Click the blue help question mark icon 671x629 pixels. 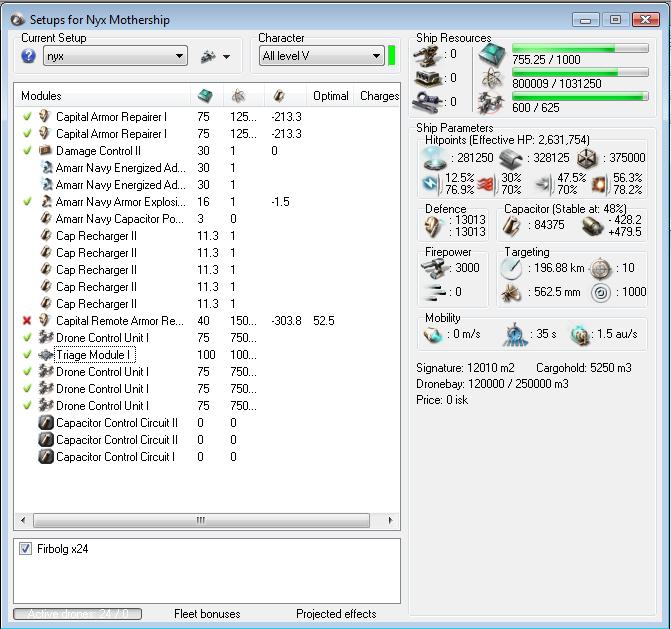click(28, 56)
